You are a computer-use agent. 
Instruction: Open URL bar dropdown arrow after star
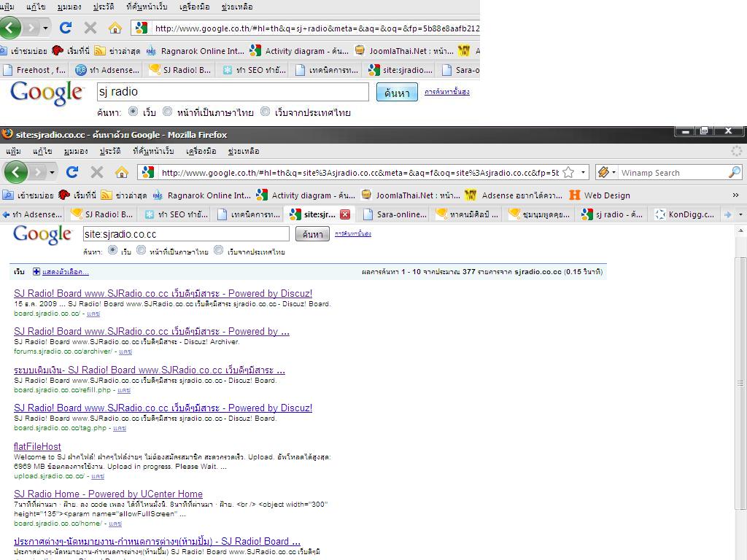click(x=583, y=172)
